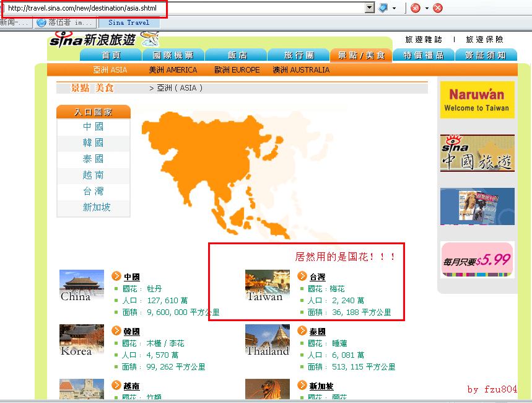This screenshot has width=532, height=403.
Task: Open the 國際機票 navigation tab
Action: (x=173, y=55)
